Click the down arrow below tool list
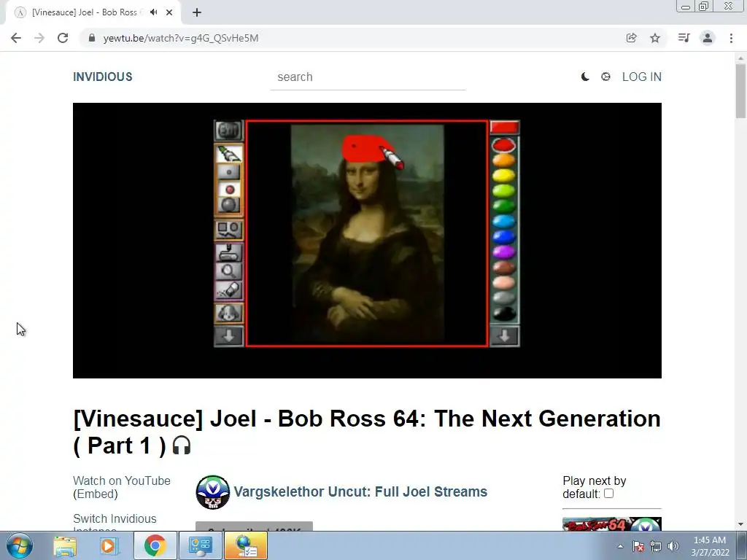The width and height of the screenshot is (747, 560). point(228,336)
